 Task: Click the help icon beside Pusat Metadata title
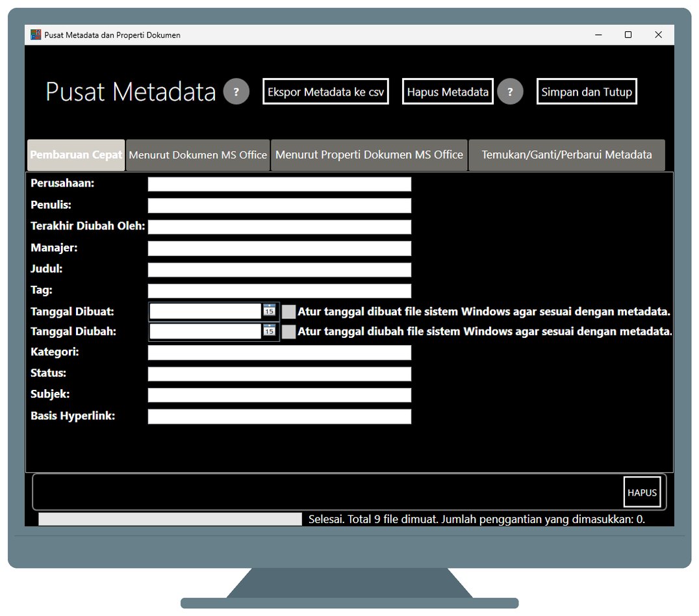236,92
